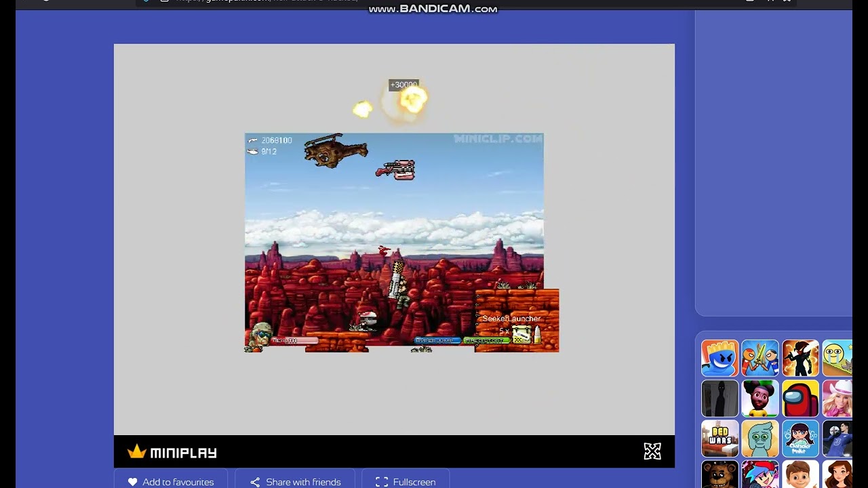
Task: Click the helicopter kill counter 9/12
Action: pyautogui.click(x=269, y=152)
